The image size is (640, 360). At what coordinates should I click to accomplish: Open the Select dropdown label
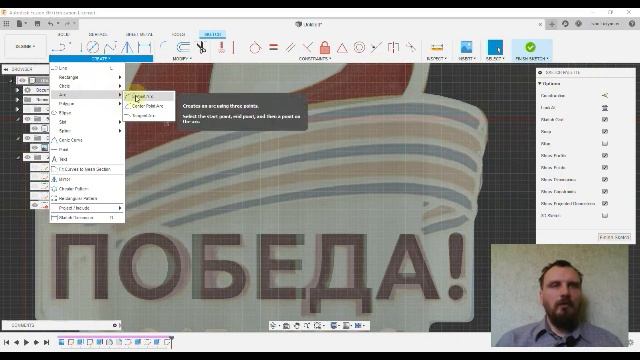[x=495, y=59]
